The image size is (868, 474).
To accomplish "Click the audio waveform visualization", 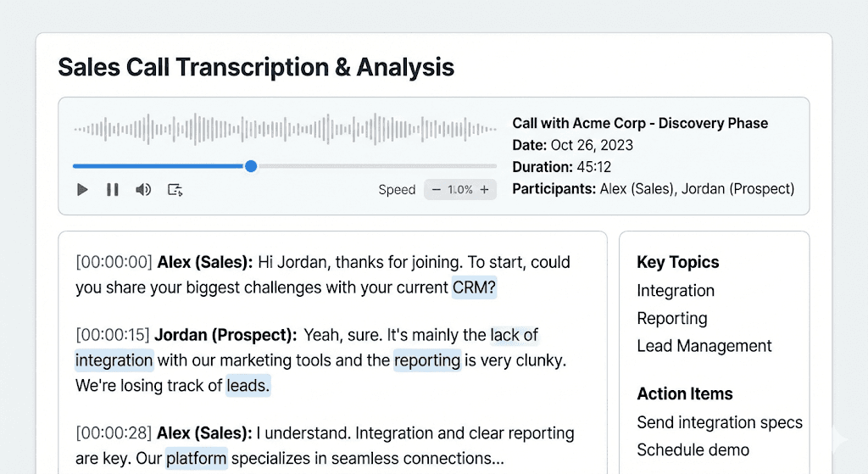I will tap(285, 130).
